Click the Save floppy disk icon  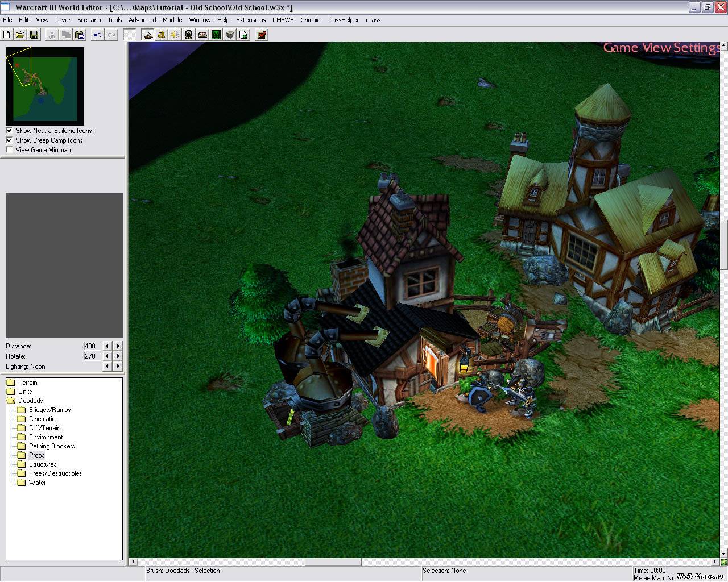point(34,35)
